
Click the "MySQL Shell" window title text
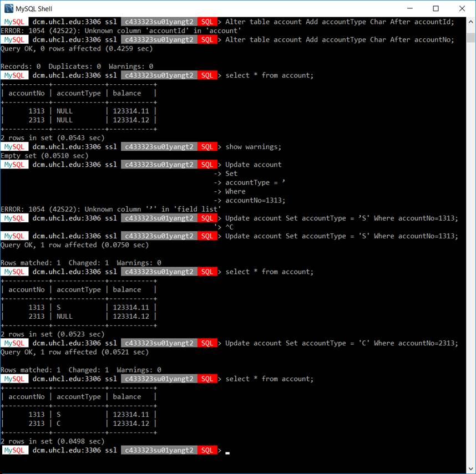tap(34, 9)
